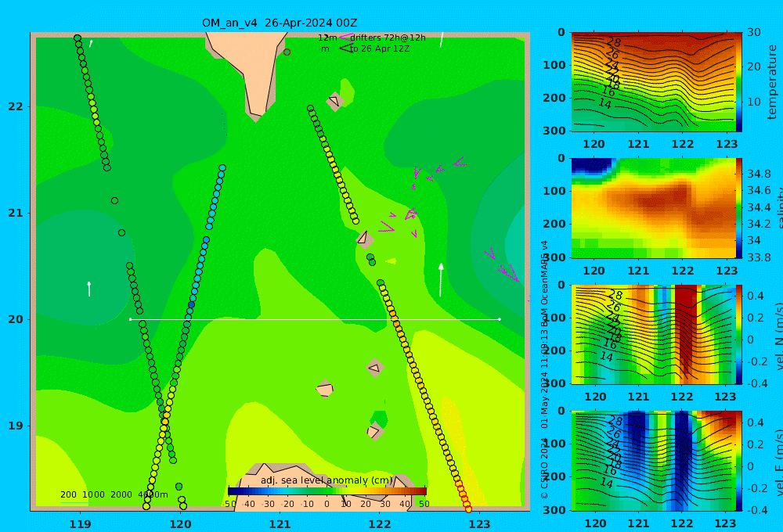Image resolution: width=783 pixels, height=532 pixels.
Task: Click the northward velocity section plot
Action: click(653, 334)
